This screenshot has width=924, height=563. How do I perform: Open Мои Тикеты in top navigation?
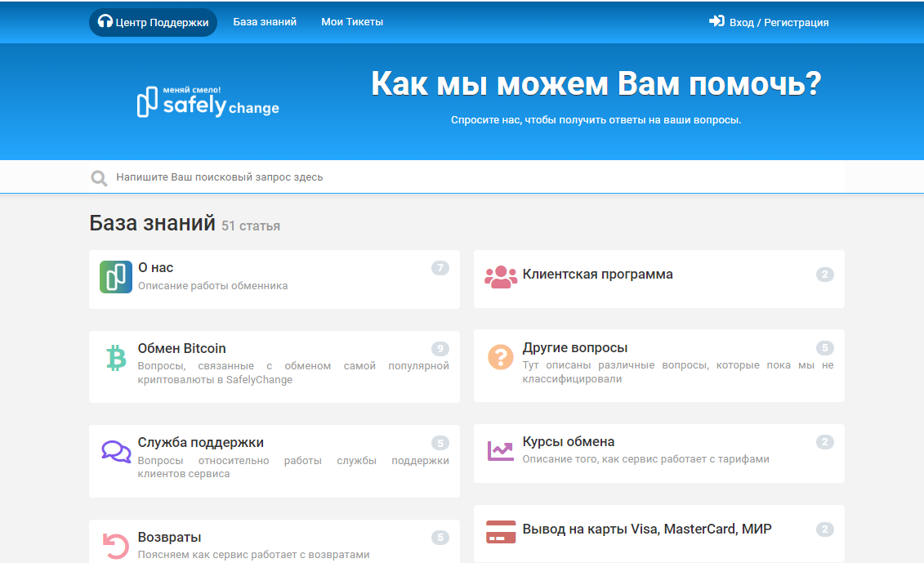pyautogui.click(x=352, y=22)
